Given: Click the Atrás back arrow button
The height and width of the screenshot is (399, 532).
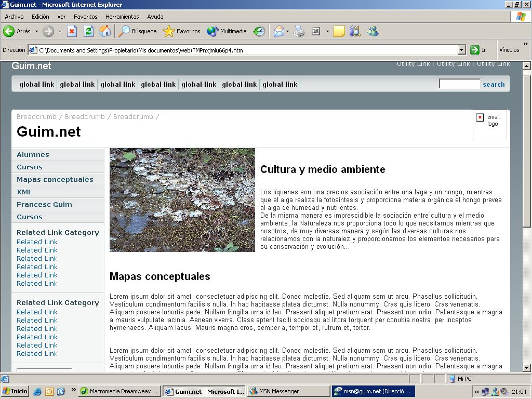Looking at the screenshot, I should tap(17, 31).
